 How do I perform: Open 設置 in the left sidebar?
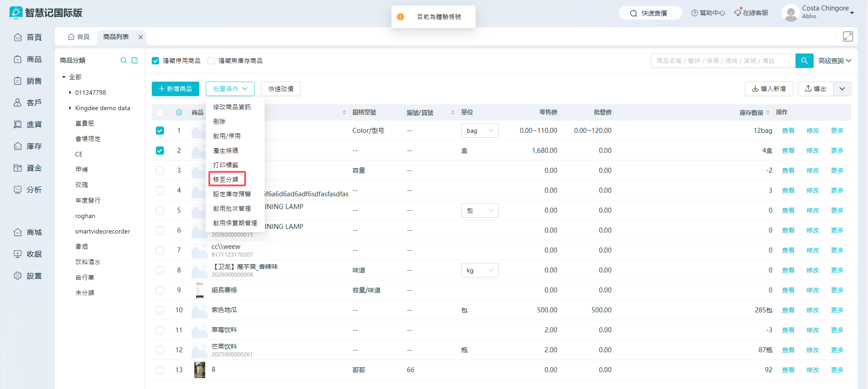pyautogui.click(x=28, y=276)
